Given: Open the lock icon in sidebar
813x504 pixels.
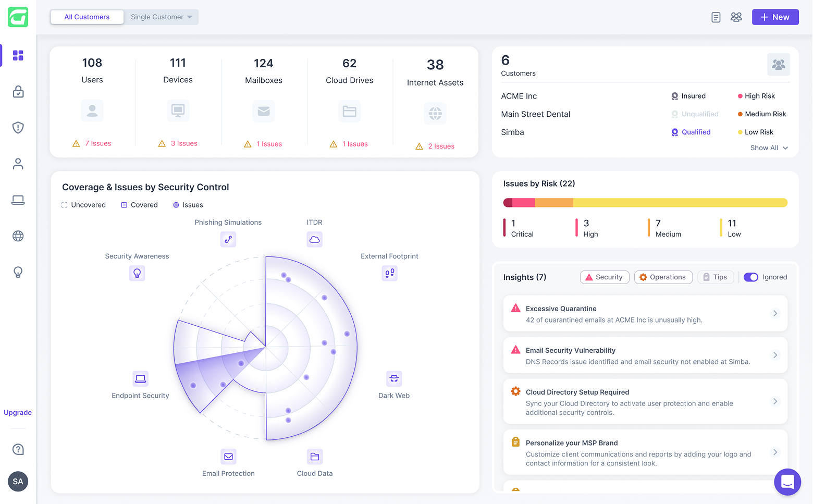Looking at the screenshot, I should pos(18,92).
